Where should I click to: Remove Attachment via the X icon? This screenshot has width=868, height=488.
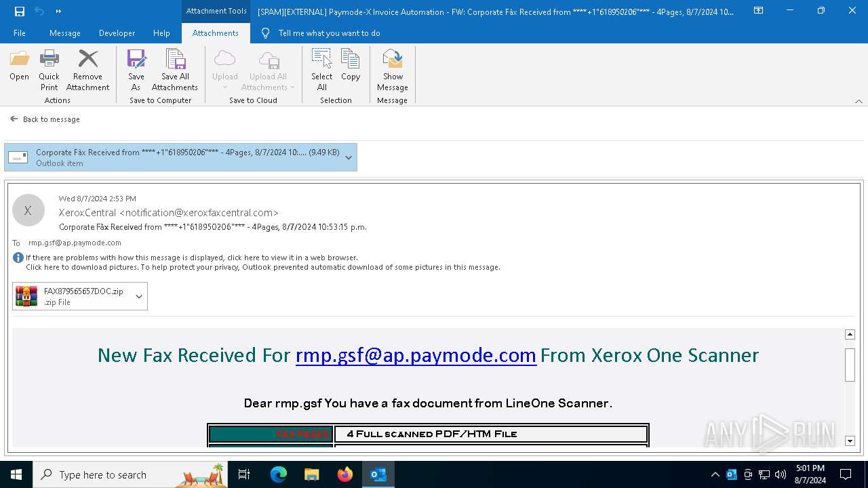pos(87,70)
